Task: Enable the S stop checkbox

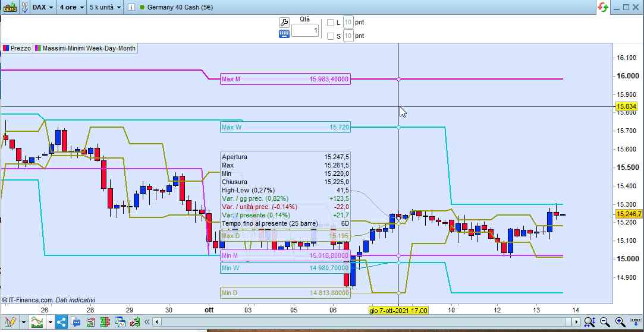Action: point(331,36)
